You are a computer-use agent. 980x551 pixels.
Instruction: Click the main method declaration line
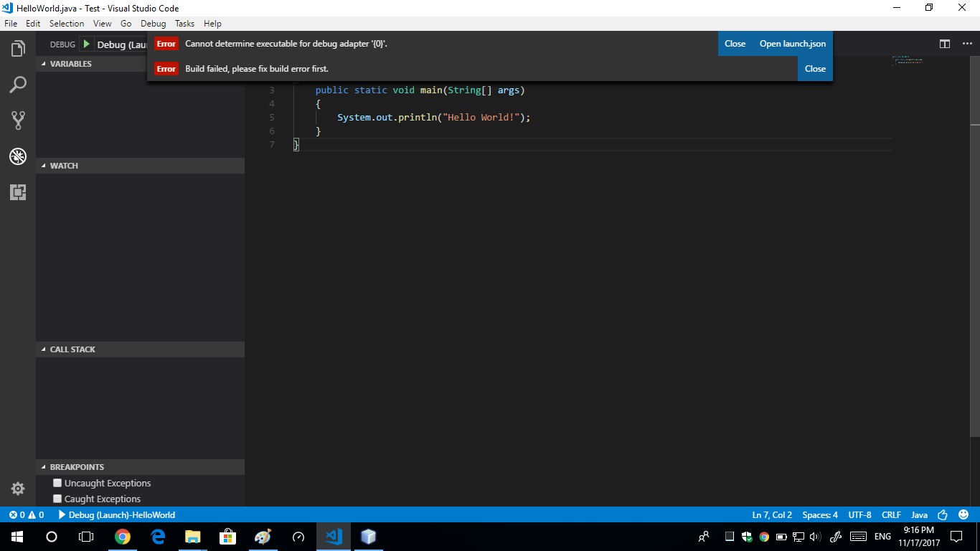tap(420, 90)
